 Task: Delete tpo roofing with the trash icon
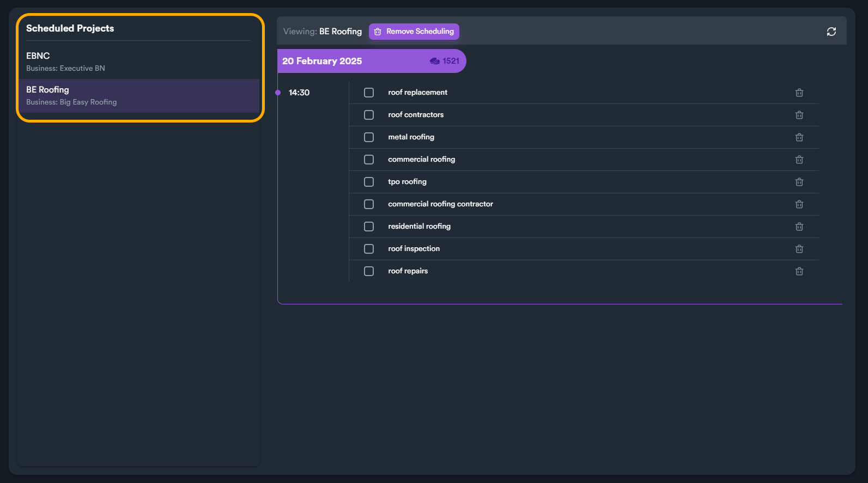click(799, 182)
